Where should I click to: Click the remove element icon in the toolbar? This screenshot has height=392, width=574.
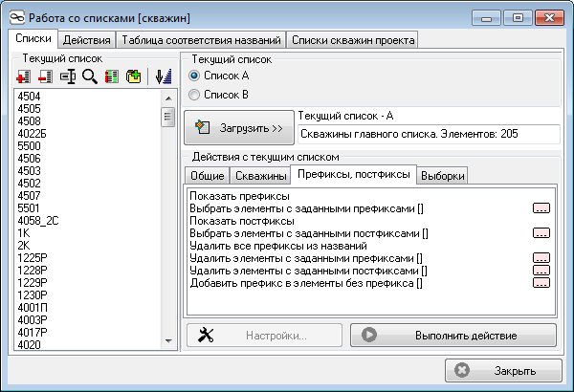point(45,76)
